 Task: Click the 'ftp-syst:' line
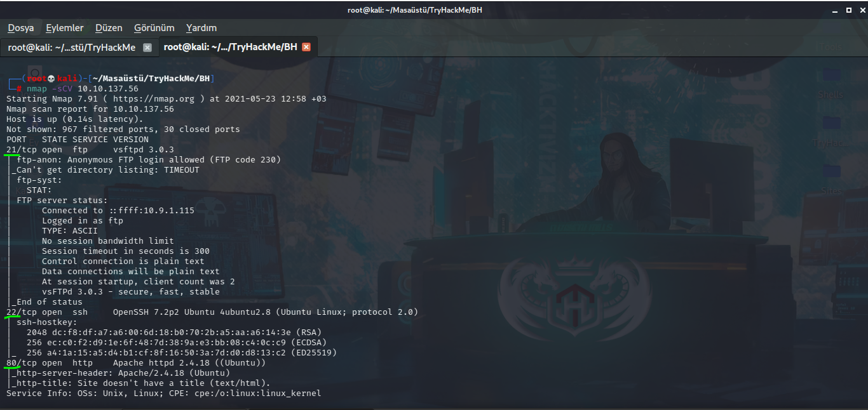39,180
